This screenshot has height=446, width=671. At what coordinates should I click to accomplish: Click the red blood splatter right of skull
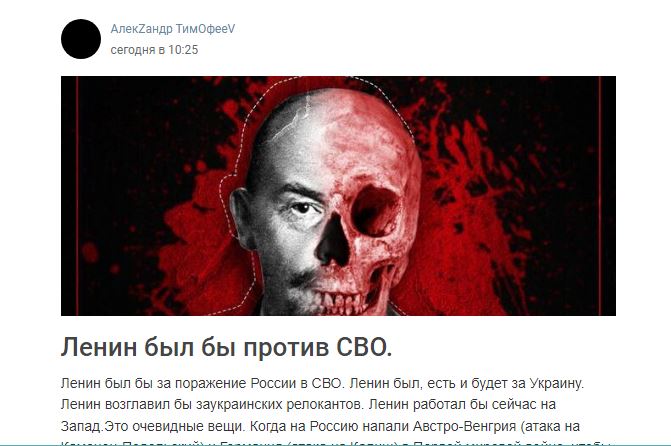(471, 205)
